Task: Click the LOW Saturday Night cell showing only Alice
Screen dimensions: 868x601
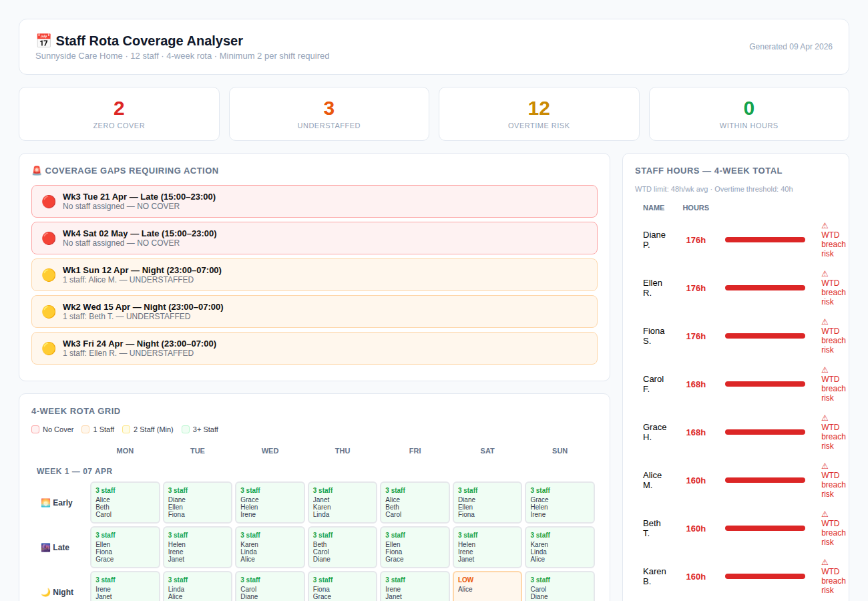Action: pos(487,586)
